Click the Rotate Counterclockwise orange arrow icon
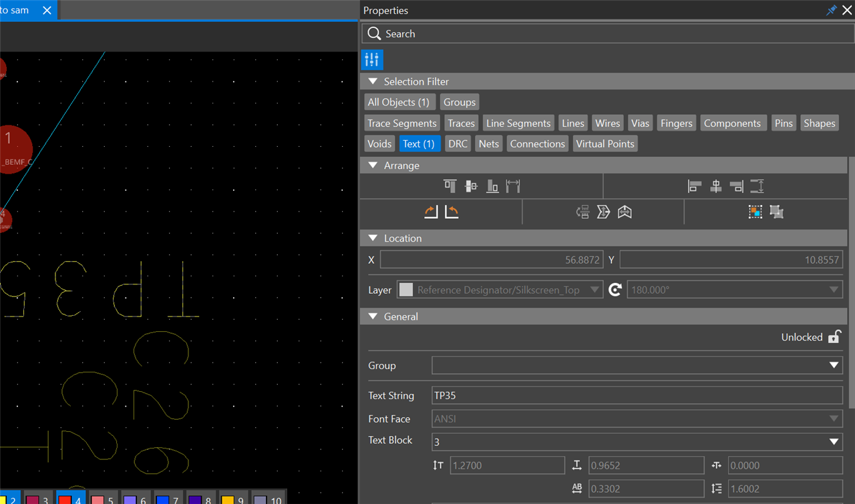855x504 pixels. [x=452, y=212]
